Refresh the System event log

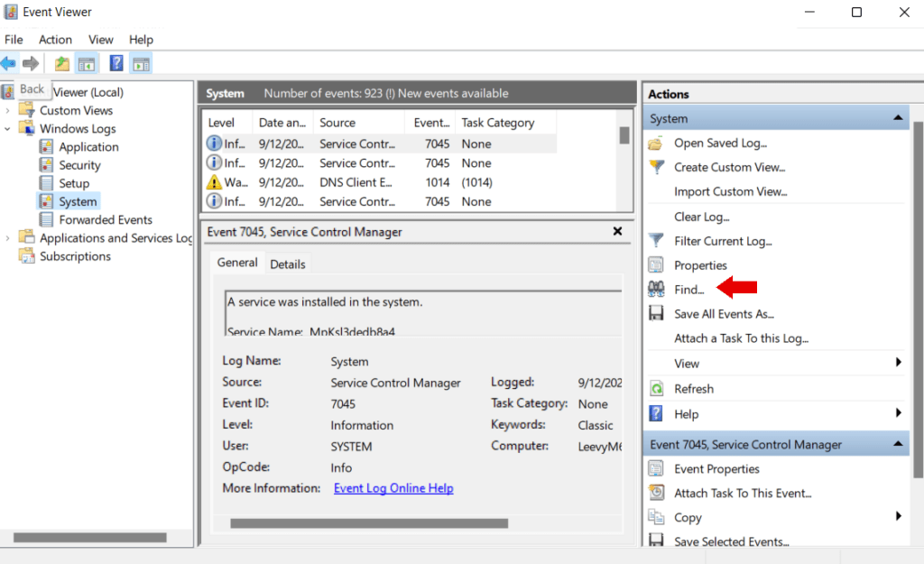[691, 388]
